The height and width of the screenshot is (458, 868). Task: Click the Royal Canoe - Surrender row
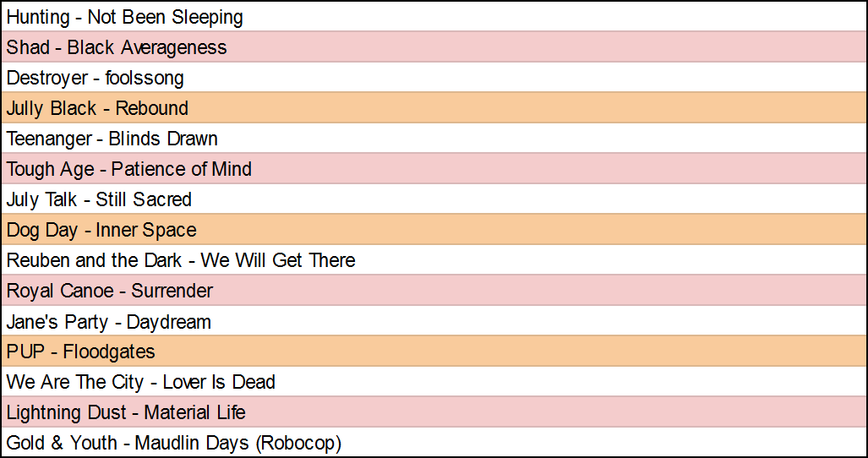click(x=110, y=291)
